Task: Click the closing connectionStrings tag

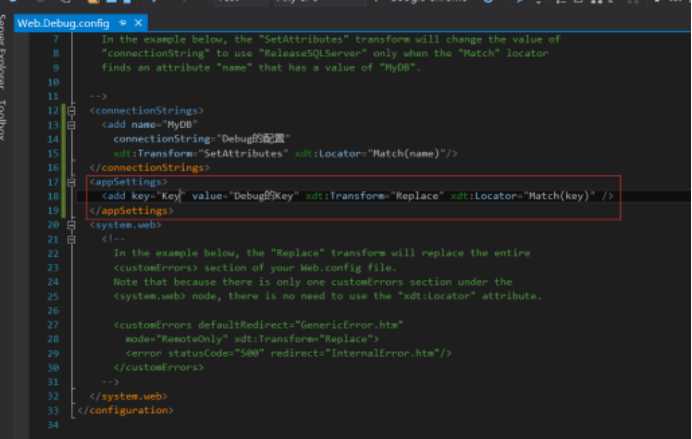Action: point(150,168)
